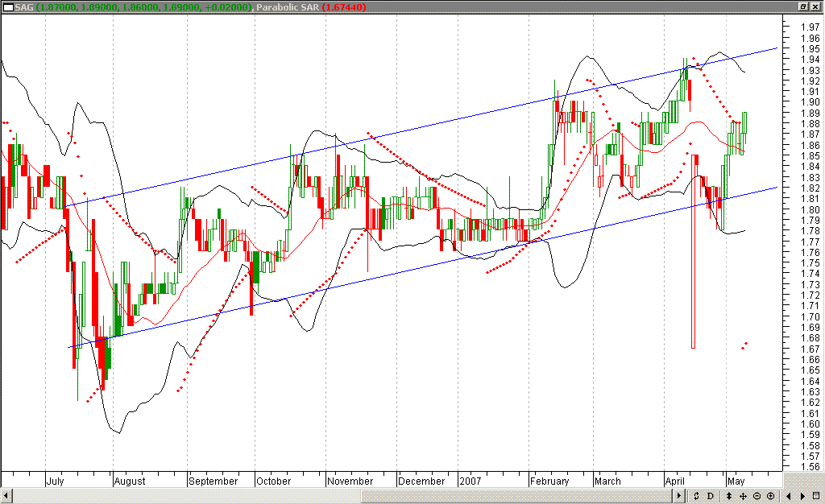Click the red 1.67440 SAR value
825x504 pixels.
pyautogui.click(x=343, y=7)
